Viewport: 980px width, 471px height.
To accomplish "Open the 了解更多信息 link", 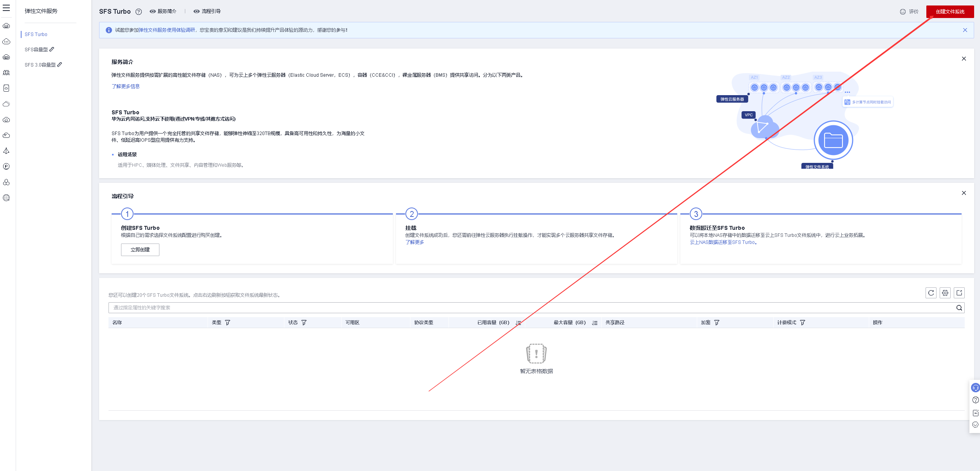I will pos(126,87).
